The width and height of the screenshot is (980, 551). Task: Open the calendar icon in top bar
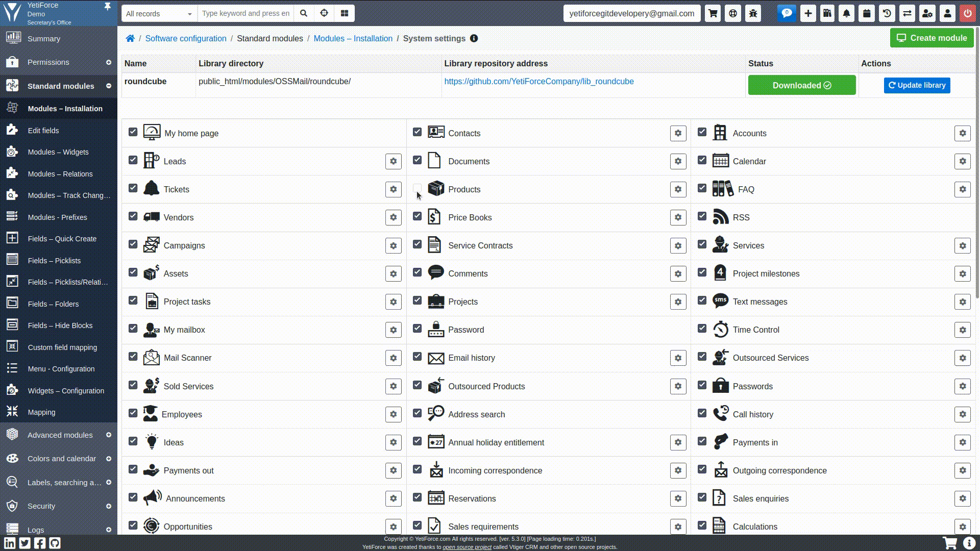pyautogui.click(x=867, y=14)
